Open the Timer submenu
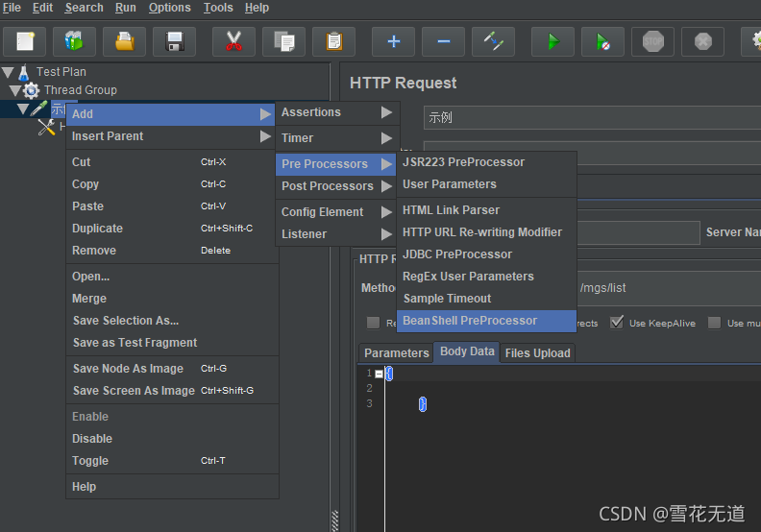Screen dimensions: 761x532 337,138
